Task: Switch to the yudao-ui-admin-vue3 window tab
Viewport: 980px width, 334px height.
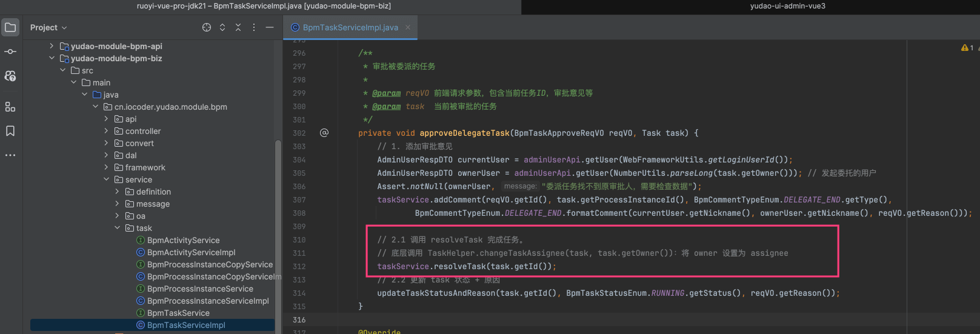Action: [x=787, y=6]
